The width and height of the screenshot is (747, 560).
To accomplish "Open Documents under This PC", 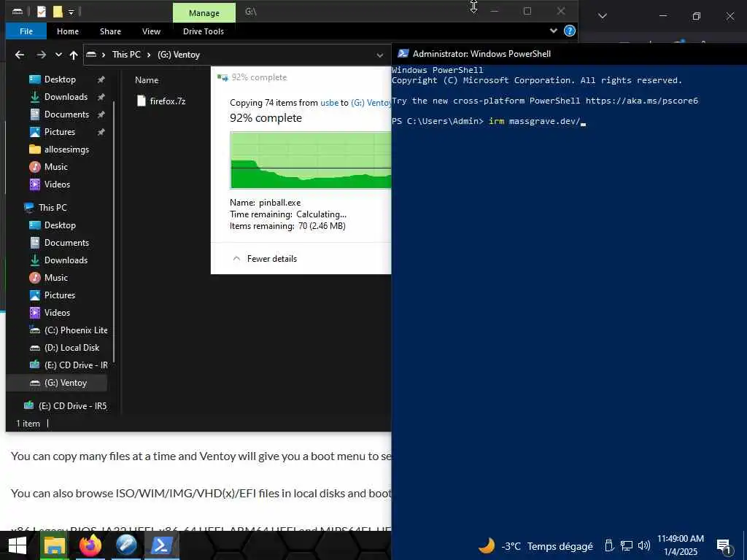I will pos(66,243).
